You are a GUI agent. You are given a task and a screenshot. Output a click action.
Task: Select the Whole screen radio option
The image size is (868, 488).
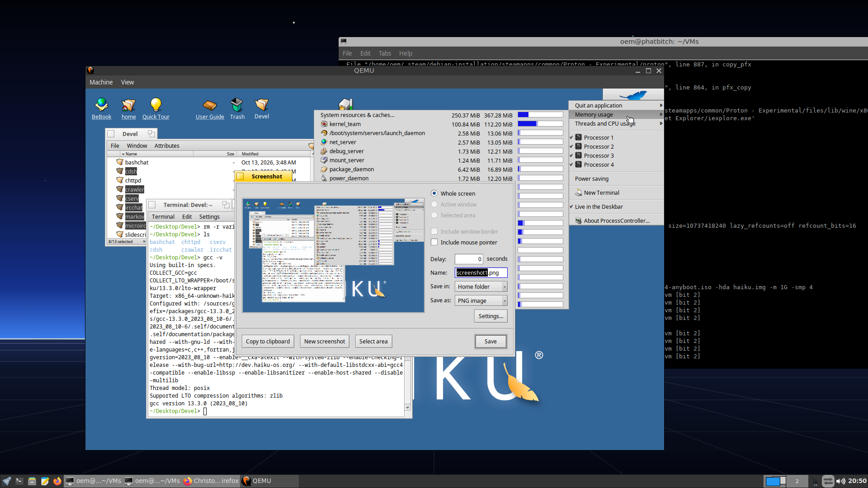pos(434,193)
